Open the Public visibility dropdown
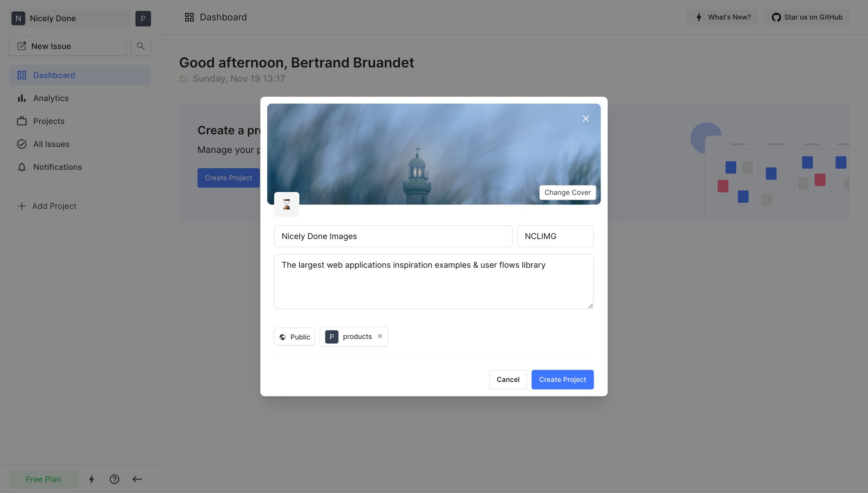 point(294,337)
